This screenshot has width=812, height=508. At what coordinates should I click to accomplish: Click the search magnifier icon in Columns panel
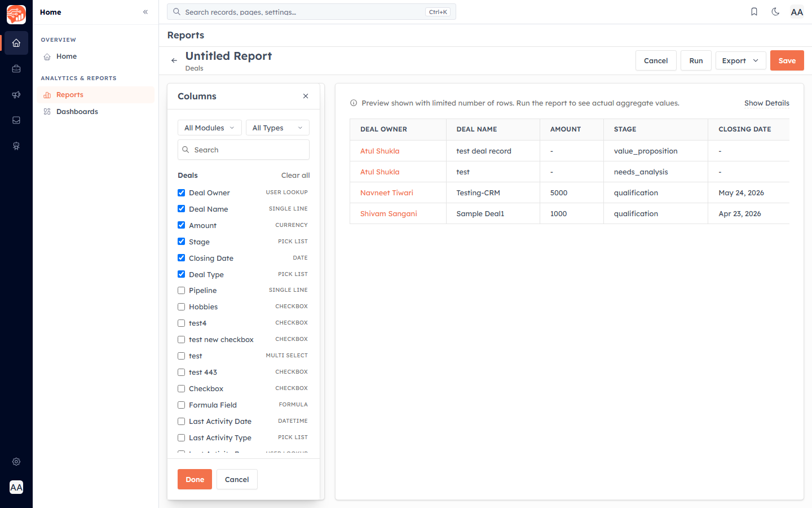(x=186, y=150)
